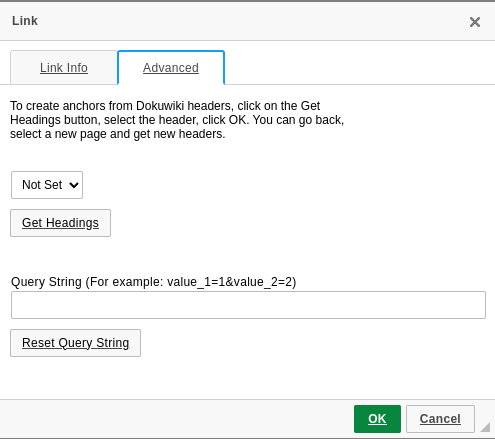
Task: Click the Query String example label
Action: click(x=154, y=282)
